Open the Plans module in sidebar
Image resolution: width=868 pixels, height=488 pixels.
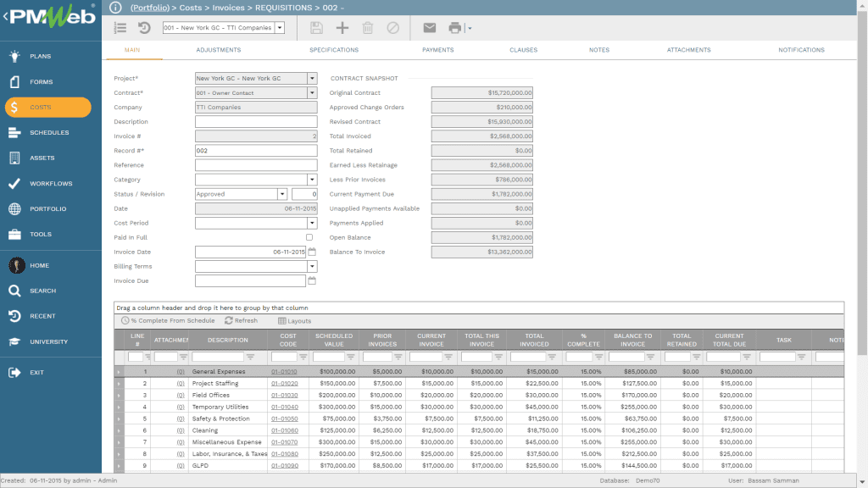pyautogui.click(x=40, y=57)
